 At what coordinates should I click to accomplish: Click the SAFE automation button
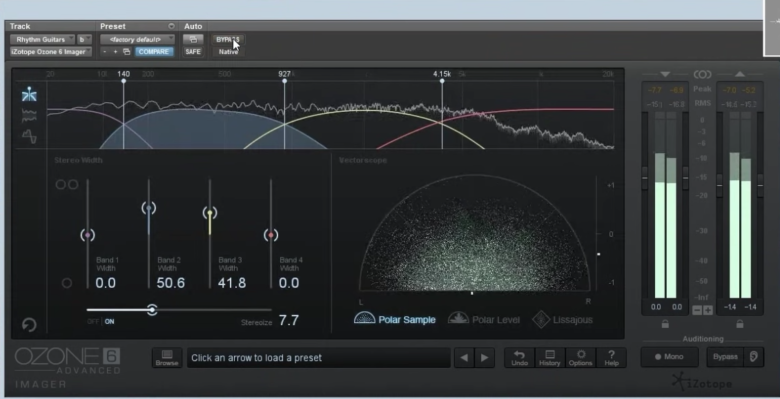coord(193,52)
